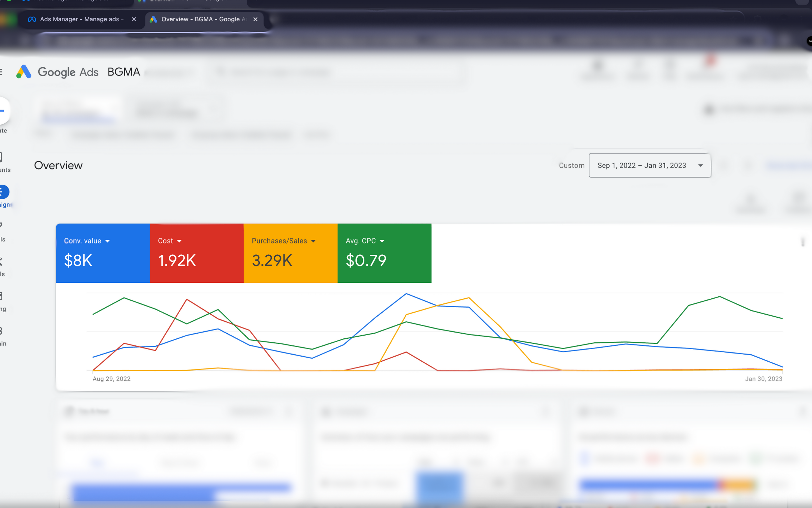Expand the Purchases/Sales metric dropdown arrow
Image resolution: width=812 pixels, height=508 pixels.
(x=313, y=241)
